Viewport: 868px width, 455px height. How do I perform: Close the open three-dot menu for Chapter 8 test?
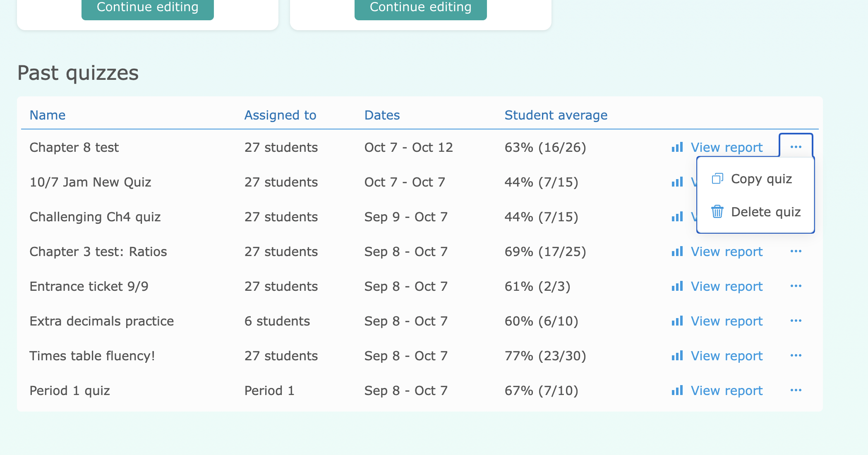pos(796,147)
